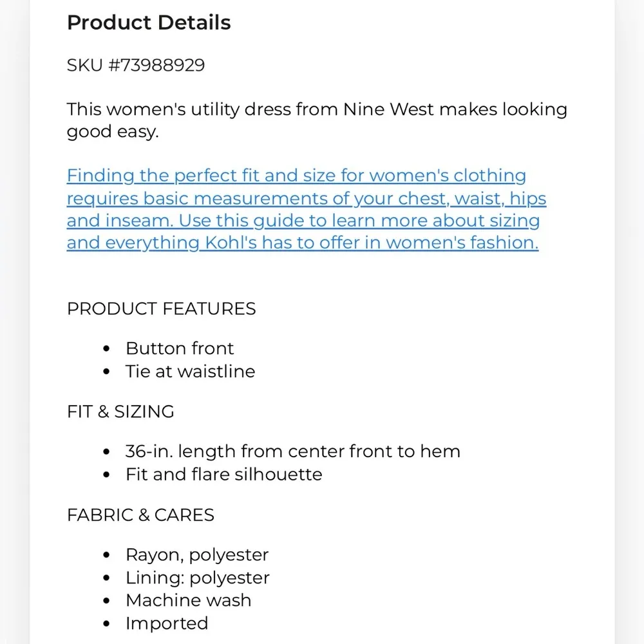Click the "Imported" list item
The width and height of the screenshot is (644, 644).
[167, 623]
